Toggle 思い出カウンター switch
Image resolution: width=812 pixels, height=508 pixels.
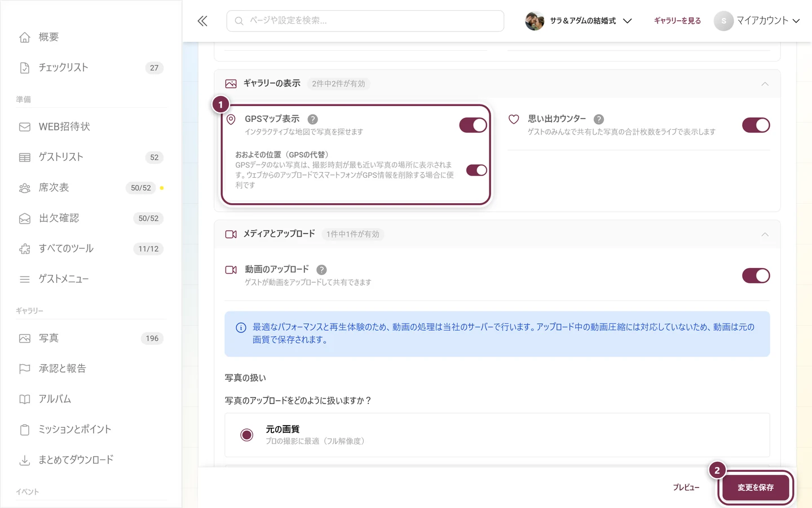(756, 125)
